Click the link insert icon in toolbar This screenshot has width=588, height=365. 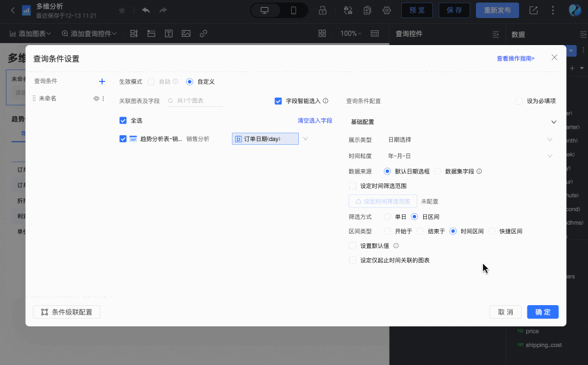pyautogui.click(x=204, y=33)
